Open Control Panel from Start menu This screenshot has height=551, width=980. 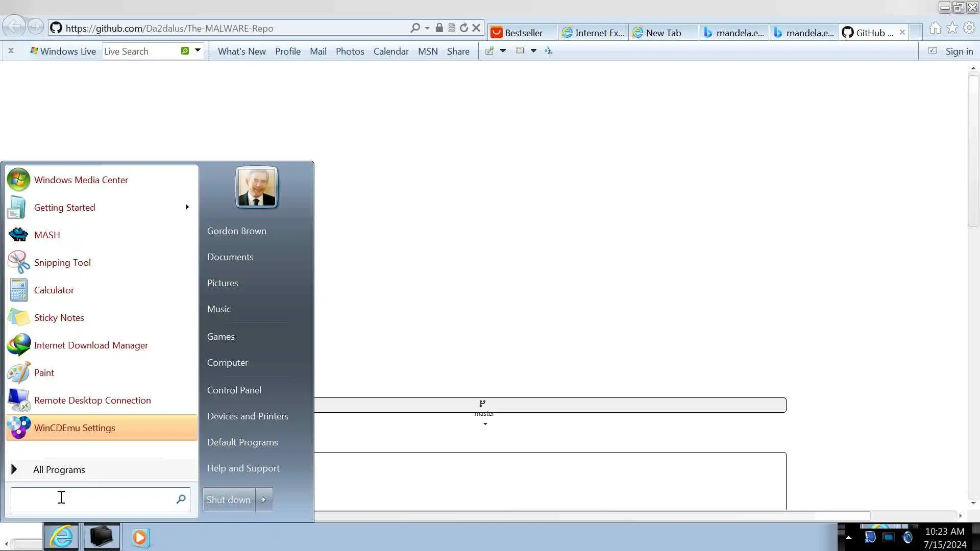pos(234,390)
